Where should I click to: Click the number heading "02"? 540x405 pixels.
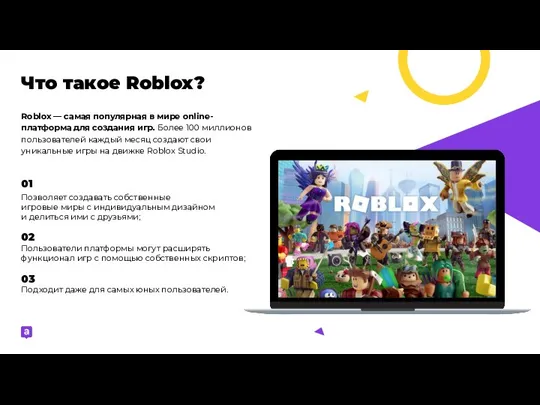click(28, 237)
